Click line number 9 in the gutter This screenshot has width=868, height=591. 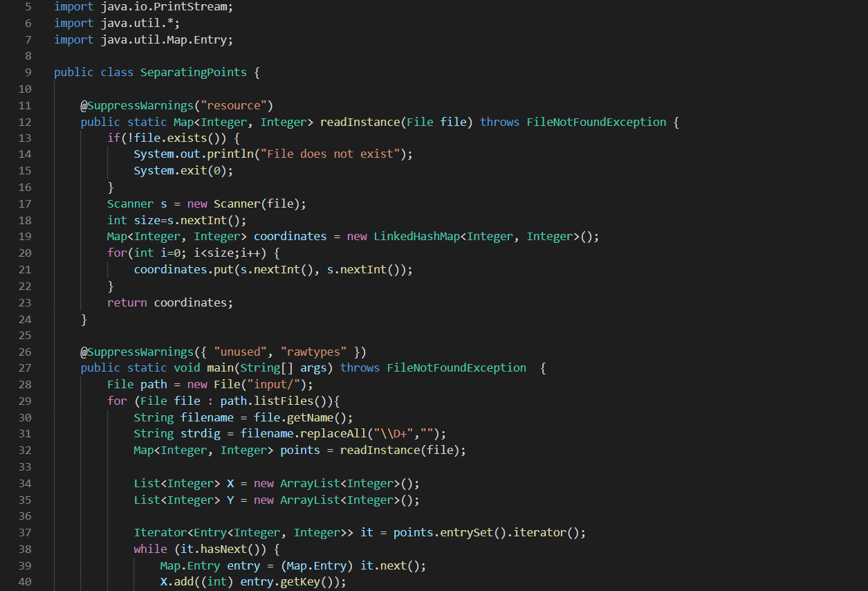(x=28, y=72)
